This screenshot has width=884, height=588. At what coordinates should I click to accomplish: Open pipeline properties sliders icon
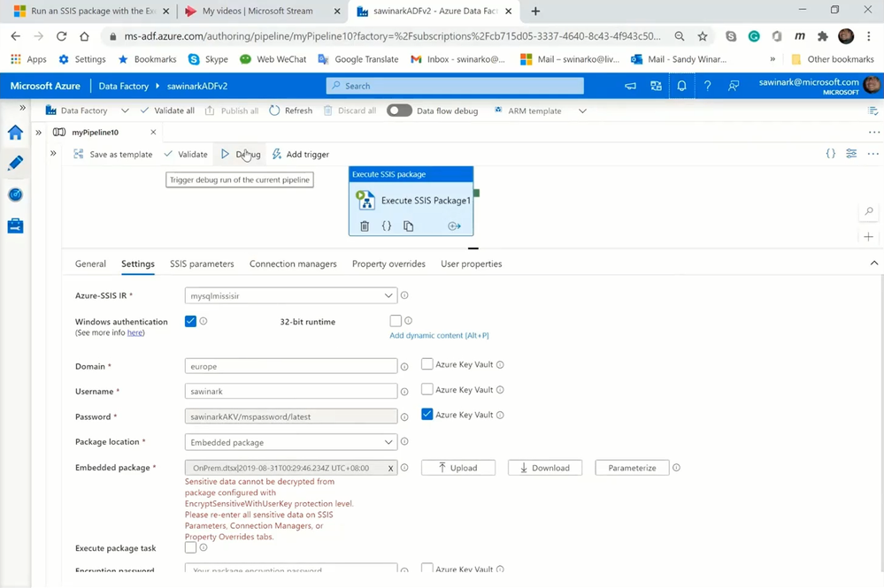point(851,153)
